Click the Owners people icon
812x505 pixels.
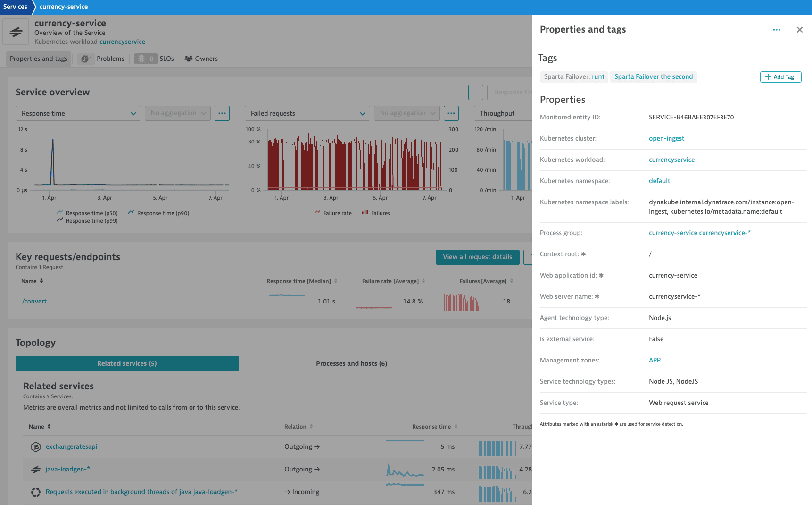point(189,59)
